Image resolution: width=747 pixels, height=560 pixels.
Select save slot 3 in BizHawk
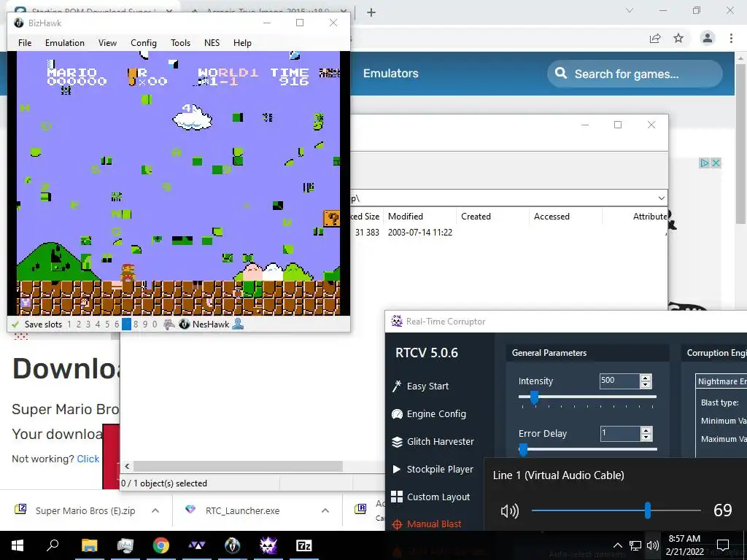88,324
